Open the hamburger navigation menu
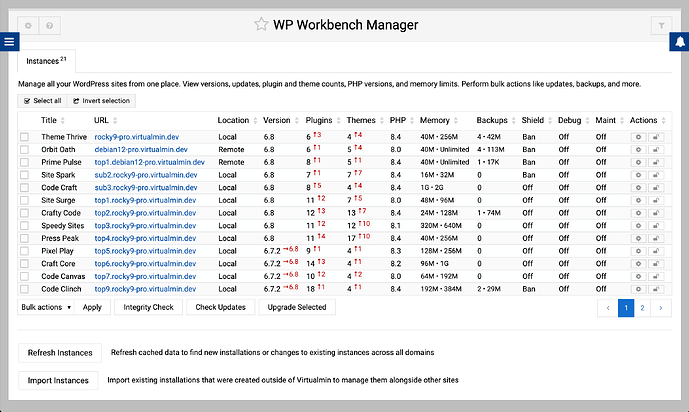 (x=9, y=42)
